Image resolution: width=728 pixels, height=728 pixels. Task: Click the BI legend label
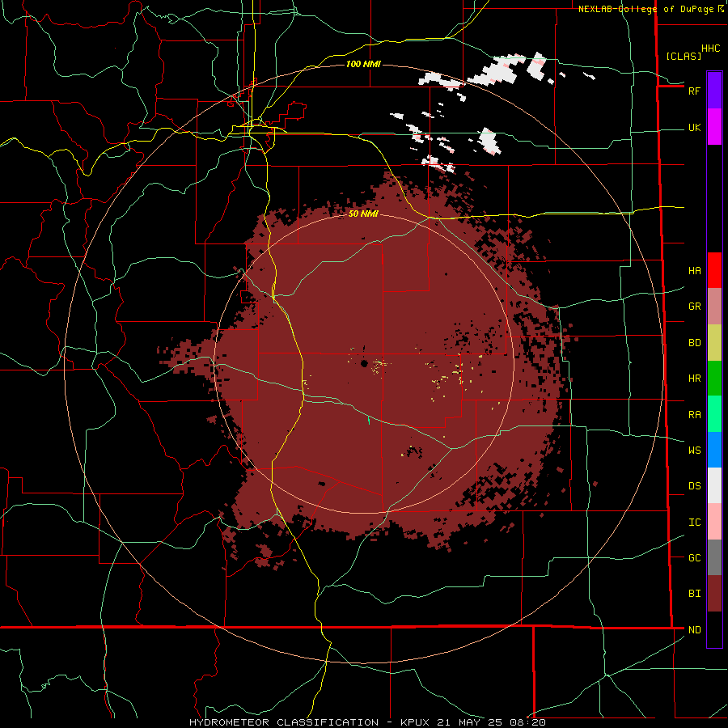click(694, 594)
